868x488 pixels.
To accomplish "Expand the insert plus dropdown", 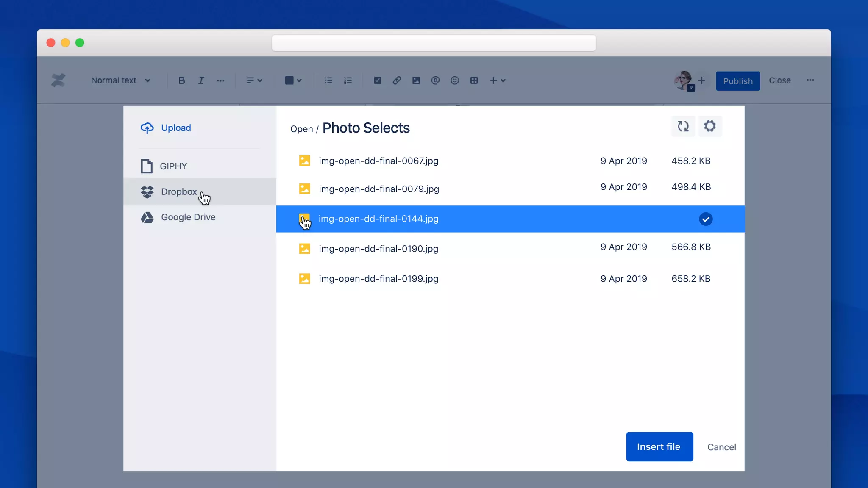I will coord(498,80).
